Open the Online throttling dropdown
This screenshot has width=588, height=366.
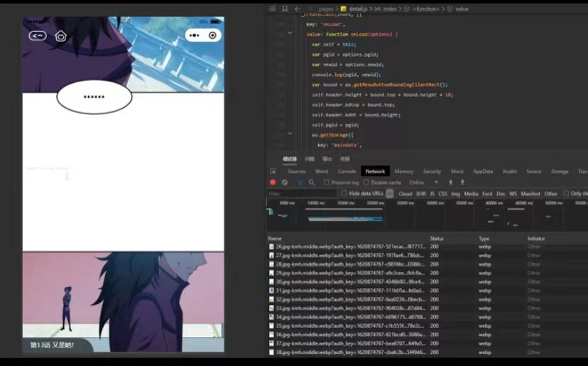423,182
